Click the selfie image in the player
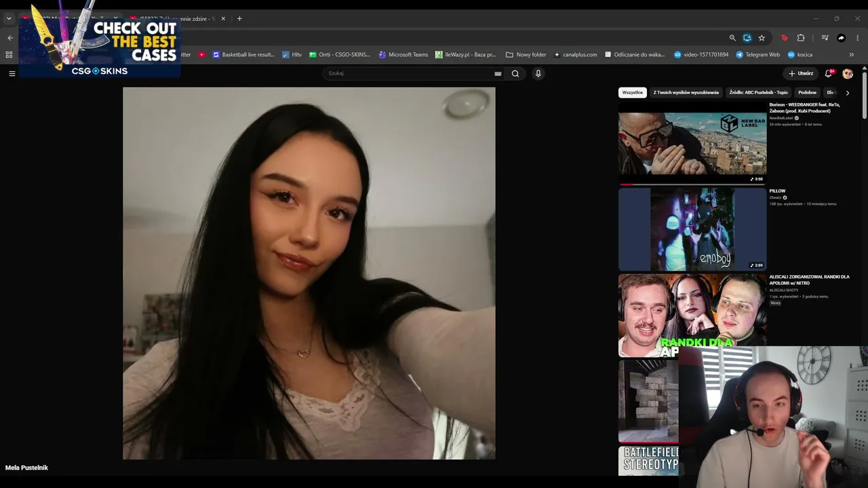The image size is (868, 488). pyautogui.click(x=309, y=273)
